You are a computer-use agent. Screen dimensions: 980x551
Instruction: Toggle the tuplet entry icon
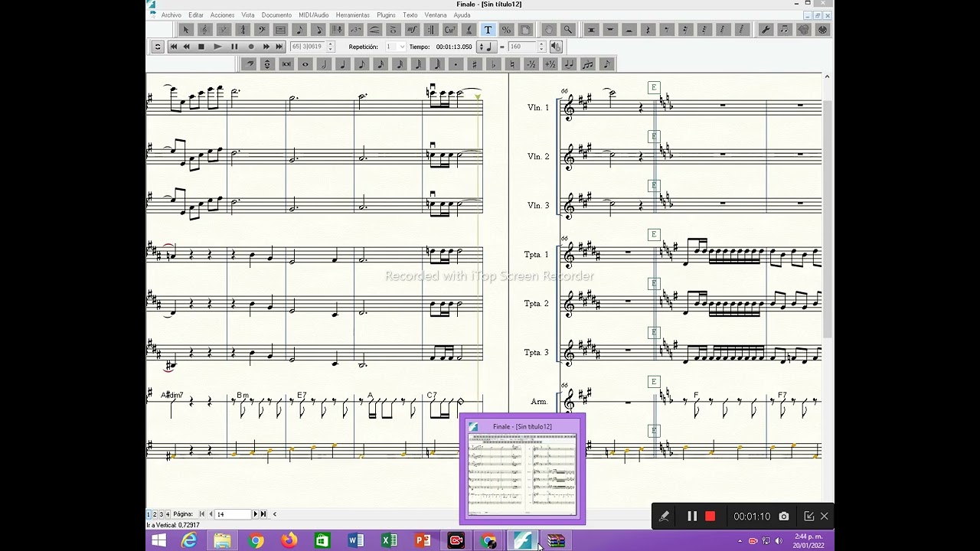588,64
